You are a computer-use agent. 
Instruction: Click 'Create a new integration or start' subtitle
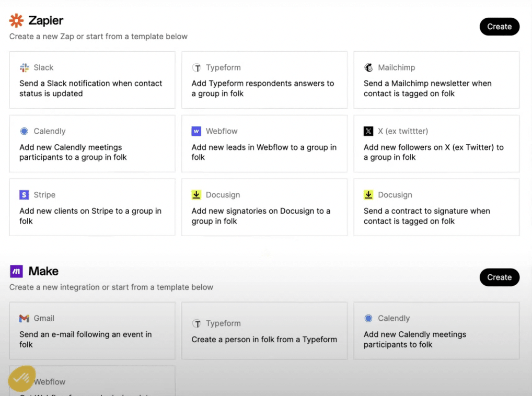(111, 287)
